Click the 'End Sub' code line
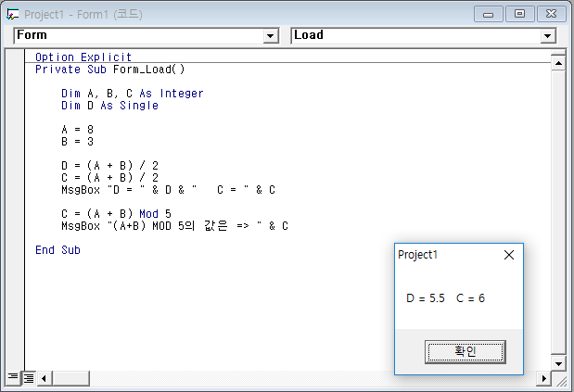 (57, 250)
